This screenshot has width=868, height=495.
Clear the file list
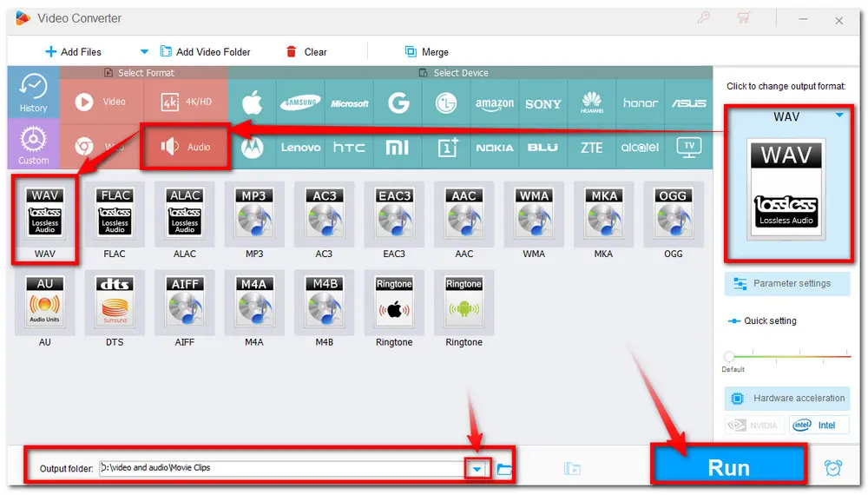(x=306, y=52)
